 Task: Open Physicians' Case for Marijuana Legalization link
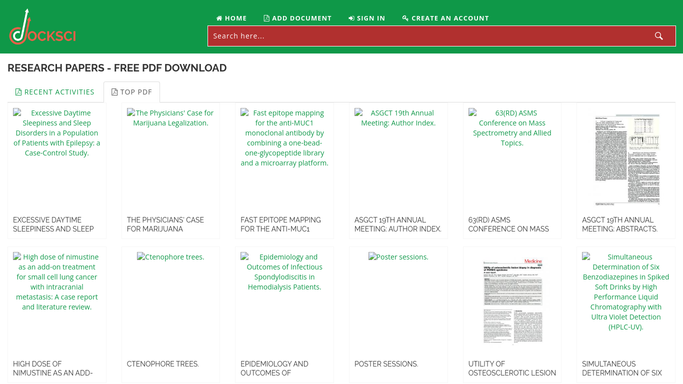coord(170,118)
